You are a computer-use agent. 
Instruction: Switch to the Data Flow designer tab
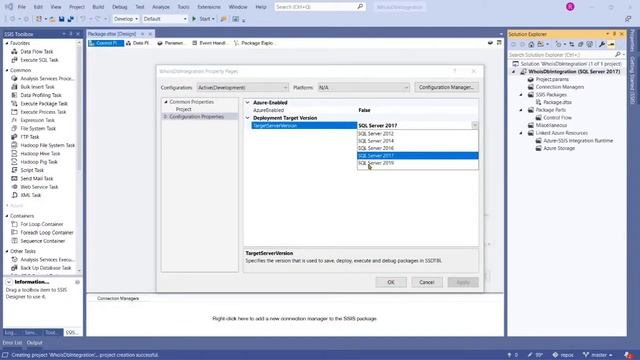tap(138, 43)
